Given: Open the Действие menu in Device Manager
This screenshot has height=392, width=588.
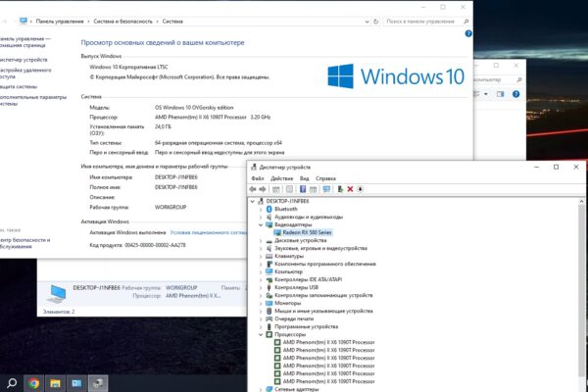Looking at the screenshot, I should click(x=281, y=178).
